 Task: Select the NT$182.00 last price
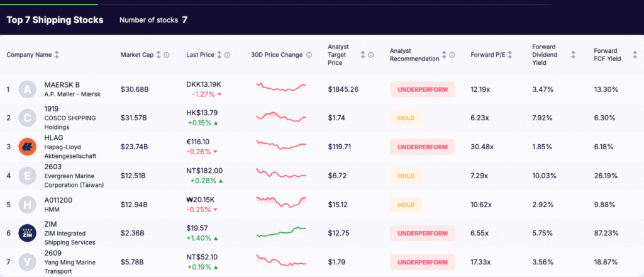click(204, 171)
